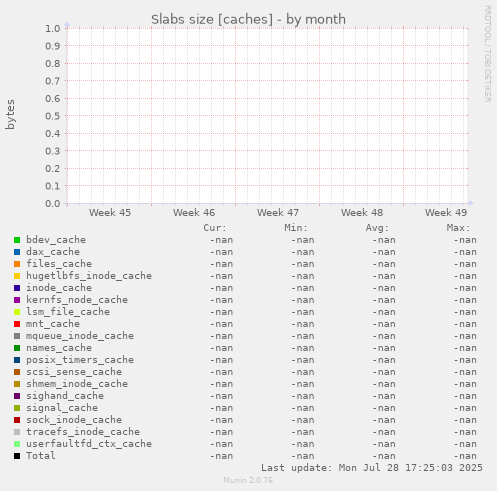This screenshot has height=491, width=497.
Task: Click the bdev_cache green color swatch
Action: point(17,240)
